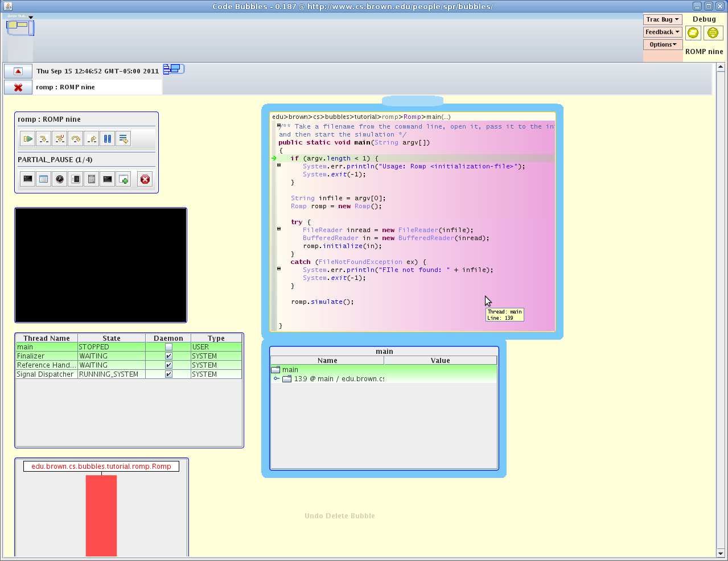Click the folder icon beside main in variables
This screenshot has height=561, width=728.
coord(276,370)
